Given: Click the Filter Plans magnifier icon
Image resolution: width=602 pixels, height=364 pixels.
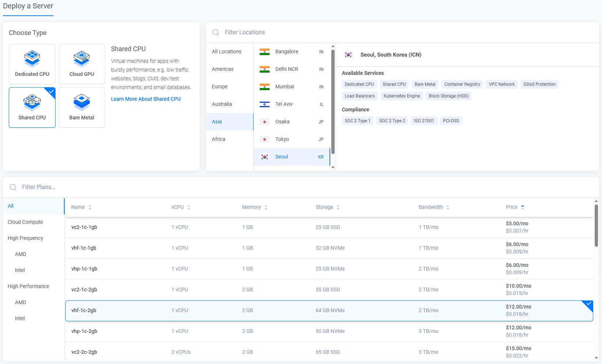Looking at the screenshot, I should pos(13,187).
